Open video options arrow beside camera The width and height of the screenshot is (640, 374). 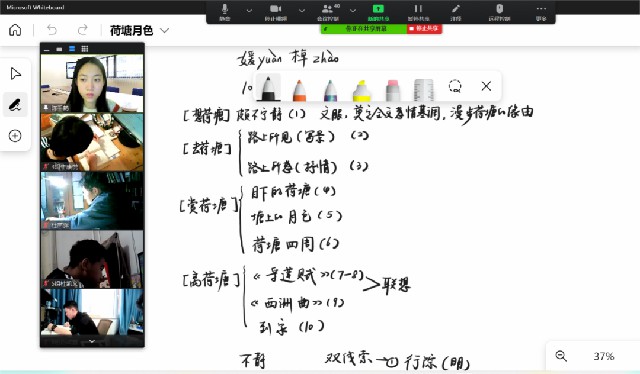[302, 10]
